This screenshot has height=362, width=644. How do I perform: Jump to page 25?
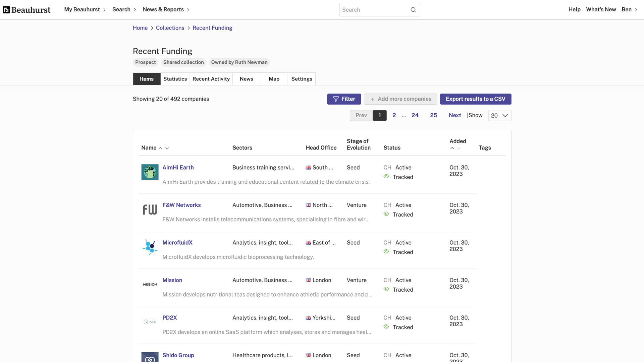tap(433, 115)
